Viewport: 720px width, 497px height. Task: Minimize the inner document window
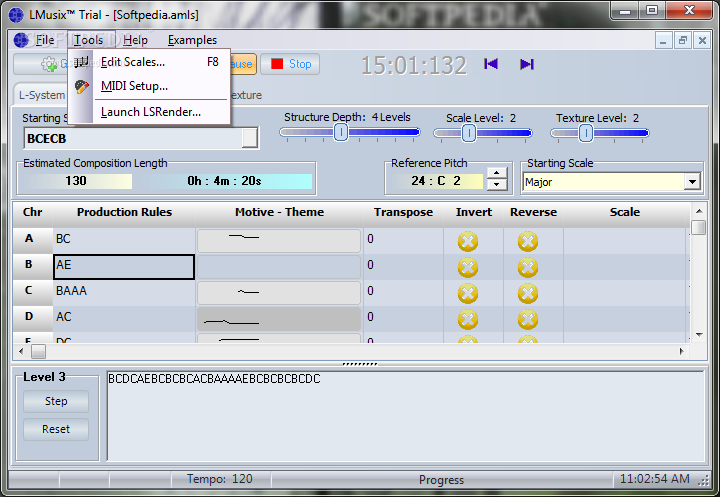point(664,41)
